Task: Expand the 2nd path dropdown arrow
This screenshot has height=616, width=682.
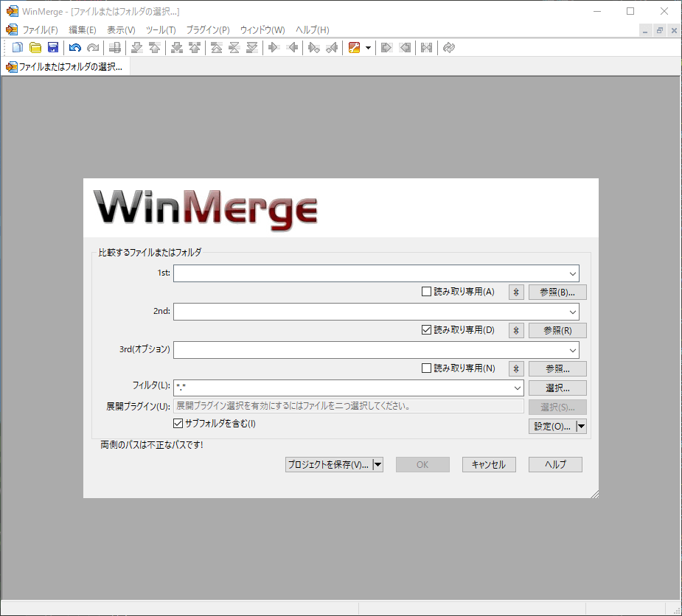Action: (x=572, y=312)
